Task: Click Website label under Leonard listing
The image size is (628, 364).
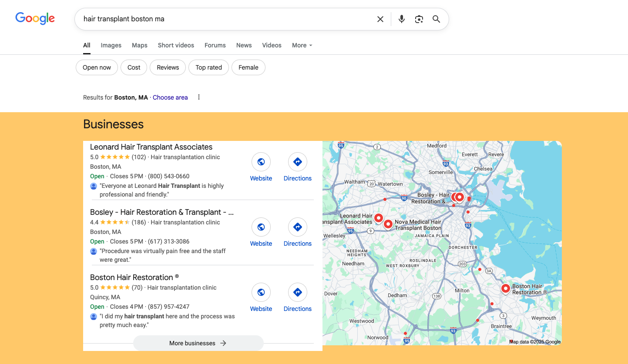Action: pos(261,178)
